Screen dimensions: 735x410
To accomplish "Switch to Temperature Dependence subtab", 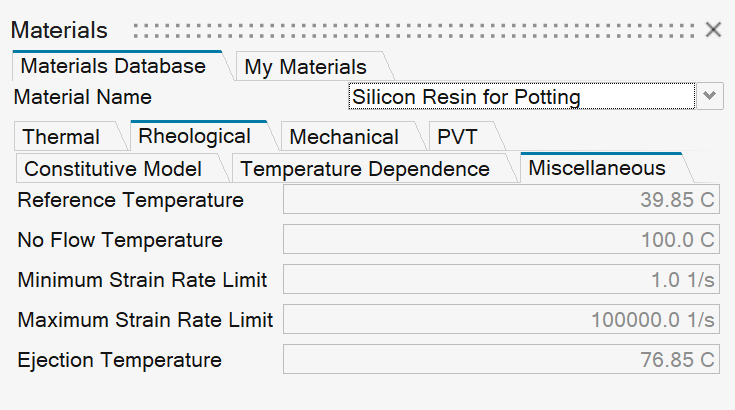I will pyautogui.click(x=365, y=169).
